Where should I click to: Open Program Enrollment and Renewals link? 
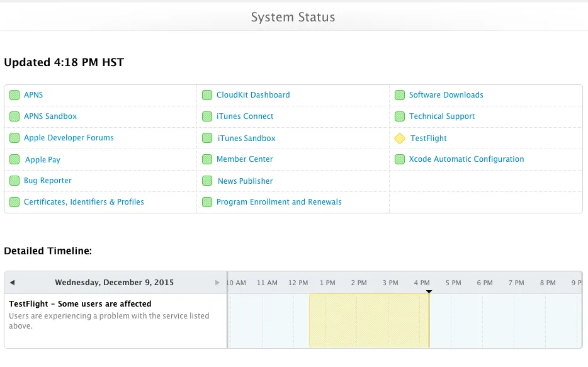tap(279, 202)
